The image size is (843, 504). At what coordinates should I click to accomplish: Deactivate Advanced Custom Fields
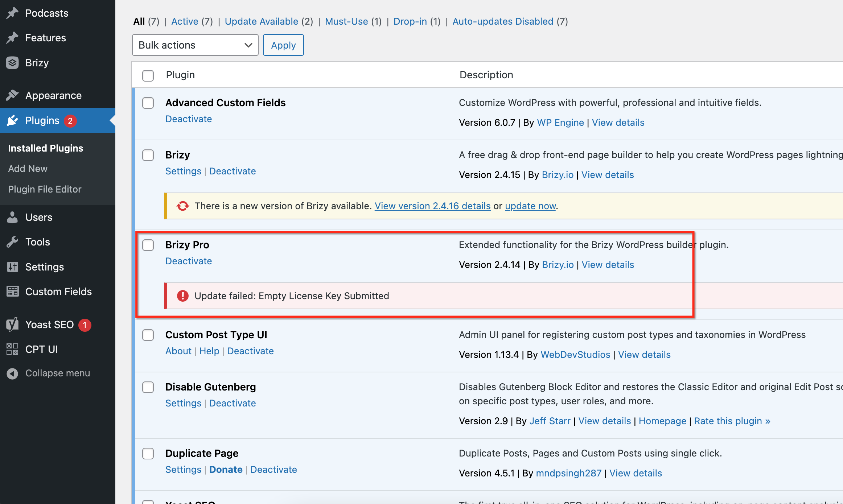[189, 119]
